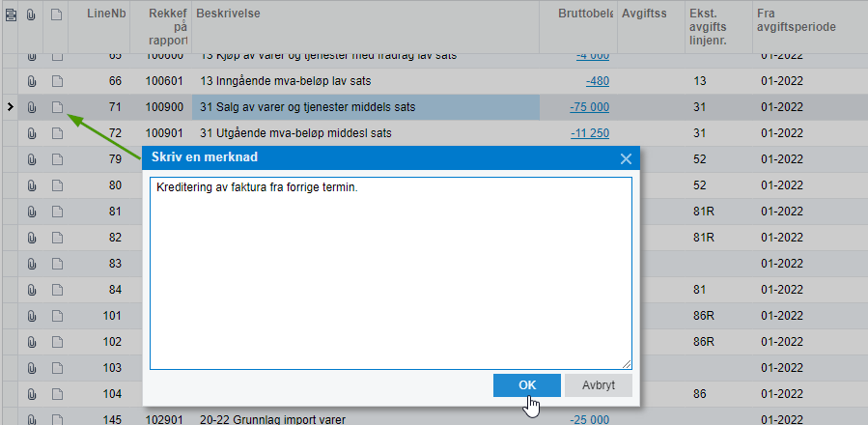
Task: Open note icon for line 66
Action: [x=57, y=81]
